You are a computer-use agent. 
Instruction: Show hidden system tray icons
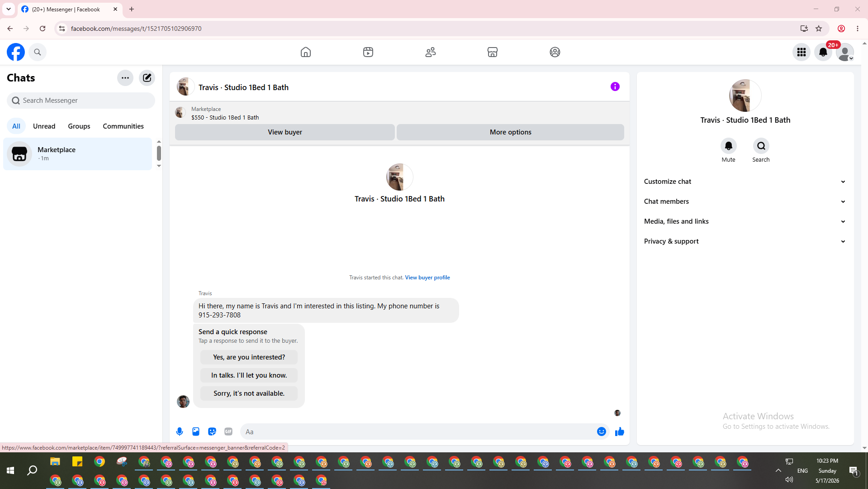[x=778, y=471]
